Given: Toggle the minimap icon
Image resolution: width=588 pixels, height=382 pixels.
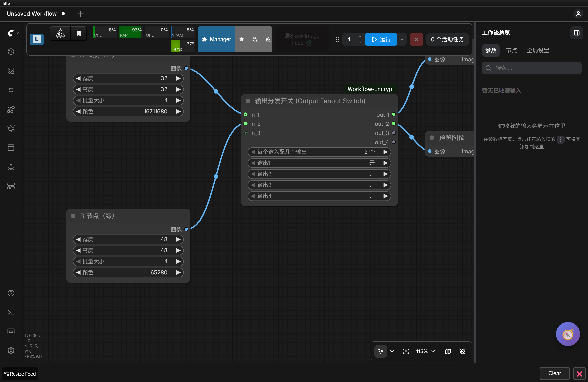Looking at the screenshot, I should 448,351.
